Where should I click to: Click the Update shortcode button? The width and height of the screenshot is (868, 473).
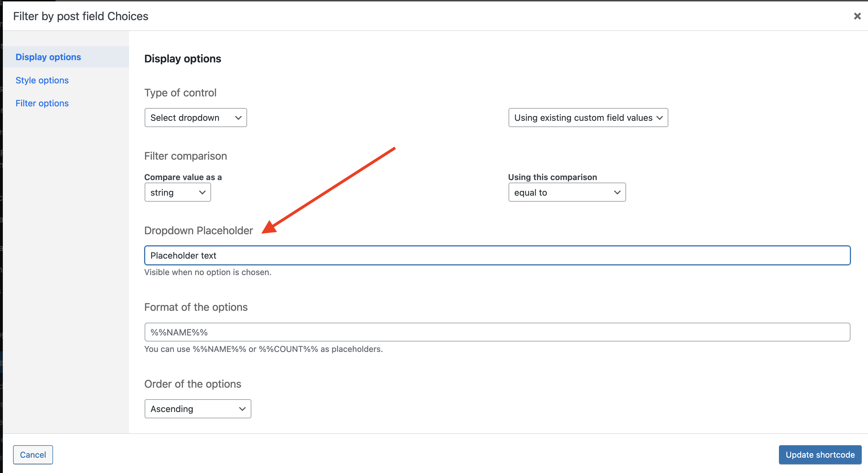click(820, 455)
